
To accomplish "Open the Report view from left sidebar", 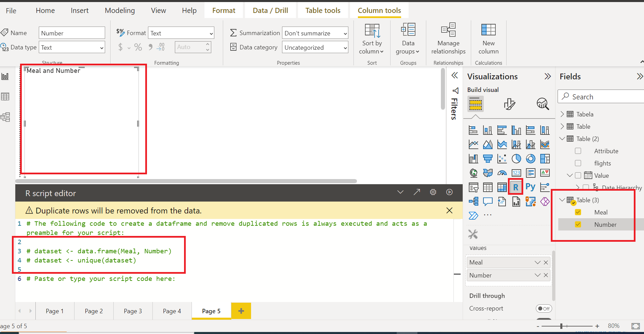I will (x=5, y=76).
